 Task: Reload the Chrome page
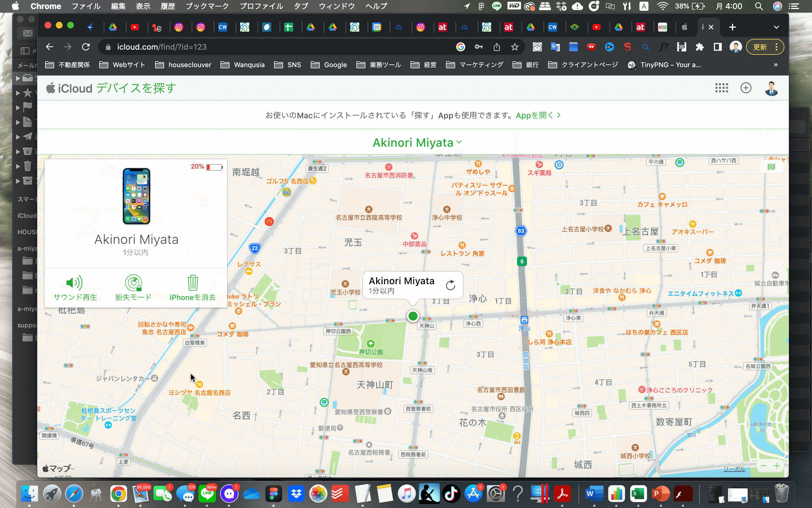pyautogui.click(x=86, y=47)
